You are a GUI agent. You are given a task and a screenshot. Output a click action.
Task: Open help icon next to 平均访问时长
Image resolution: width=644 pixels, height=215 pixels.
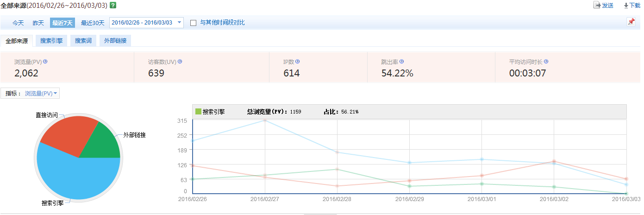point(546,62)
